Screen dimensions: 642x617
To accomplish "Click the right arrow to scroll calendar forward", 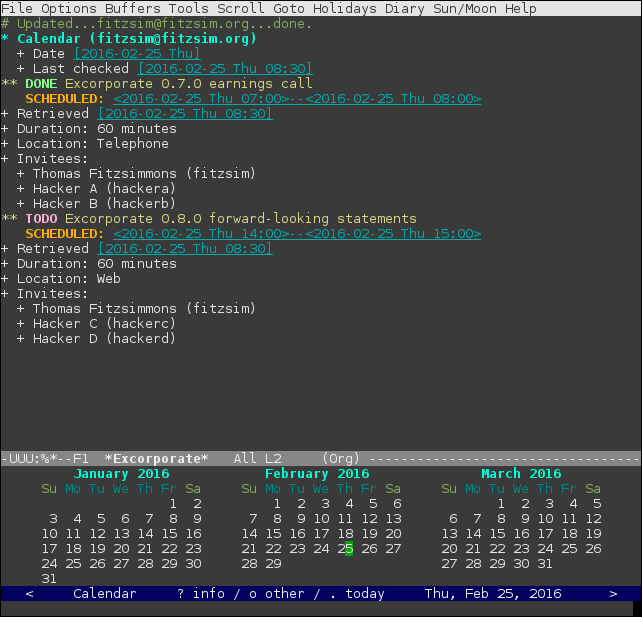I will click(613, 594).
